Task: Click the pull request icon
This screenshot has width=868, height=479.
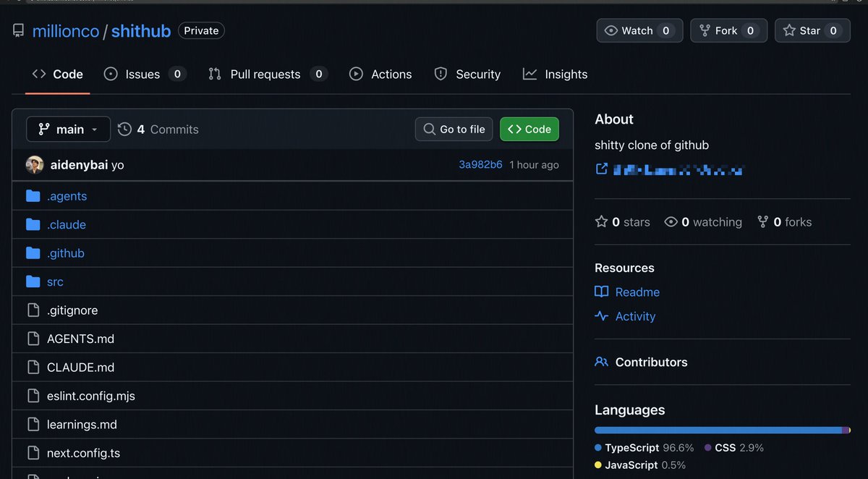Action: point(215,74)
